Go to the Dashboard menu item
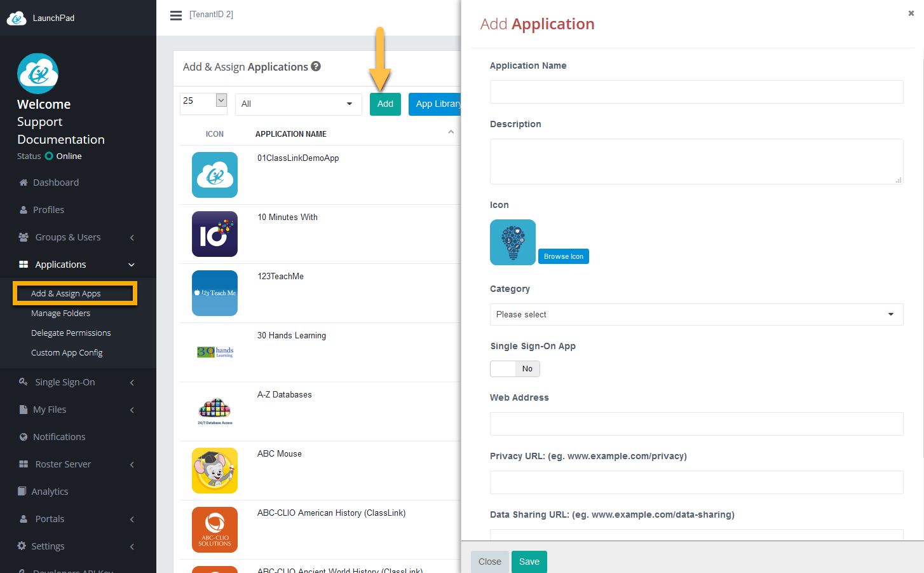 tap(56, 183)
